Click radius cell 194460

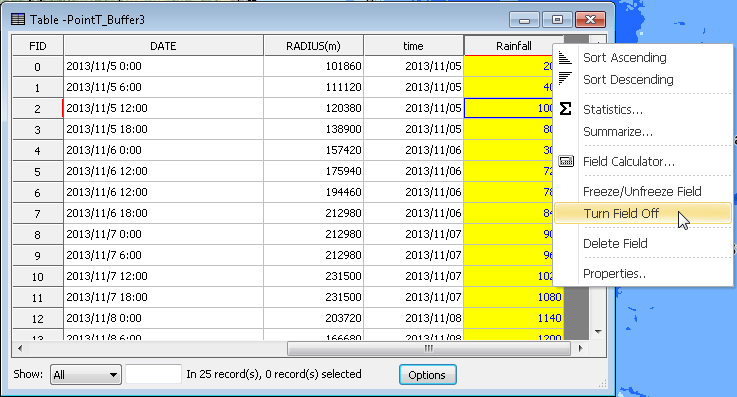(x=314, y=192)
